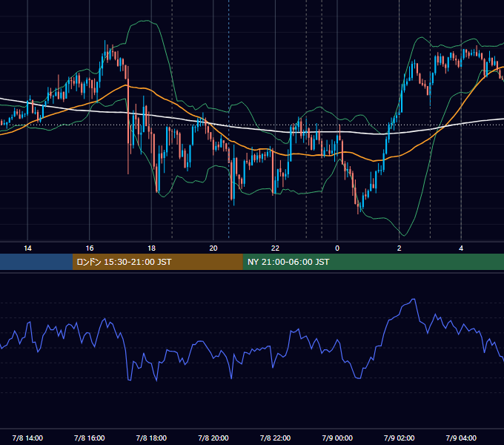Image resolution: width=504 pixels, height=445 pixels.
Task: Click the 7/8 18:00 date label
Action: [151, 438]
